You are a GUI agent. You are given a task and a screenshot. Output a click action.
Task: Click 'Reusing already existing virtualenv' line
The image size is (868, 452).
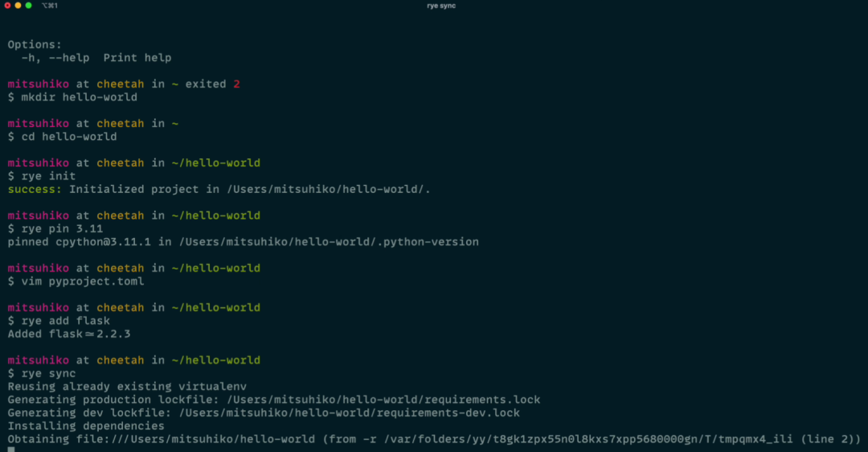pyautogui.click(x=127, y=387)
